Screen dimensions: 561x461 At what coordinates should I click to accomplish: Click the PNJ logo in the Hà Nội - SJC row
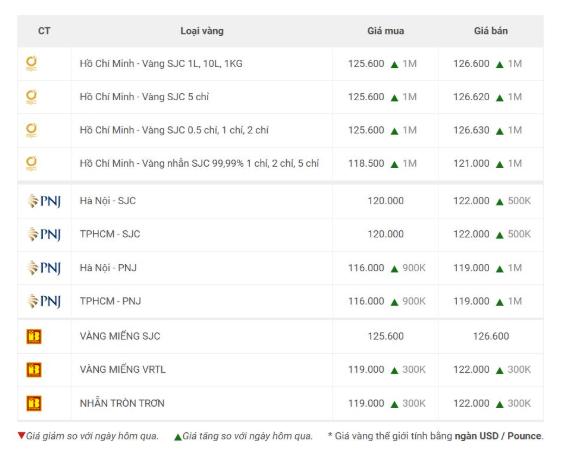pyautogui.click(x=44, y=201)
